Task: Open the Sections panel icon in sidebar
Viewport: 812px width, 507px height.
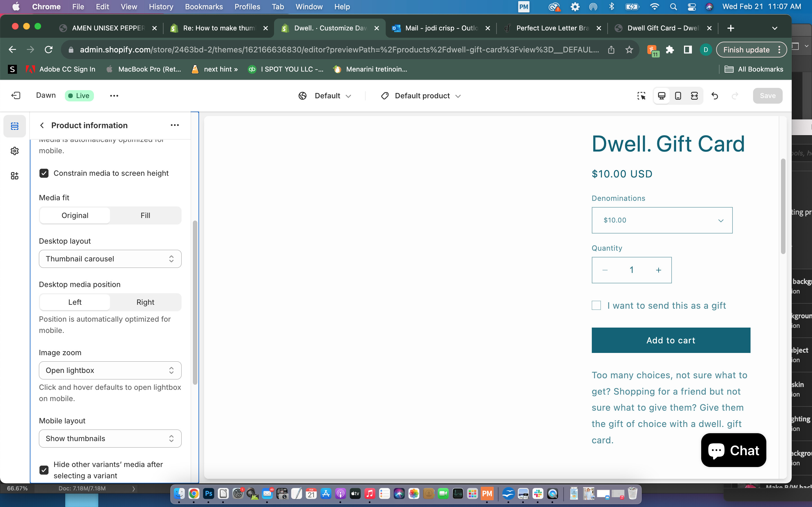Action: pyautogui.click(x=14, y=126)
